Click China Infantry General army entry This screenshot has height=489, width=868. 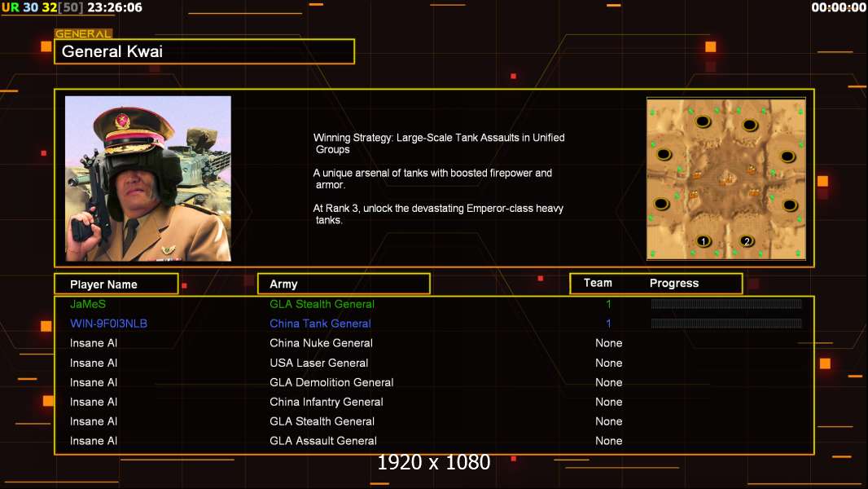[326, 402]
